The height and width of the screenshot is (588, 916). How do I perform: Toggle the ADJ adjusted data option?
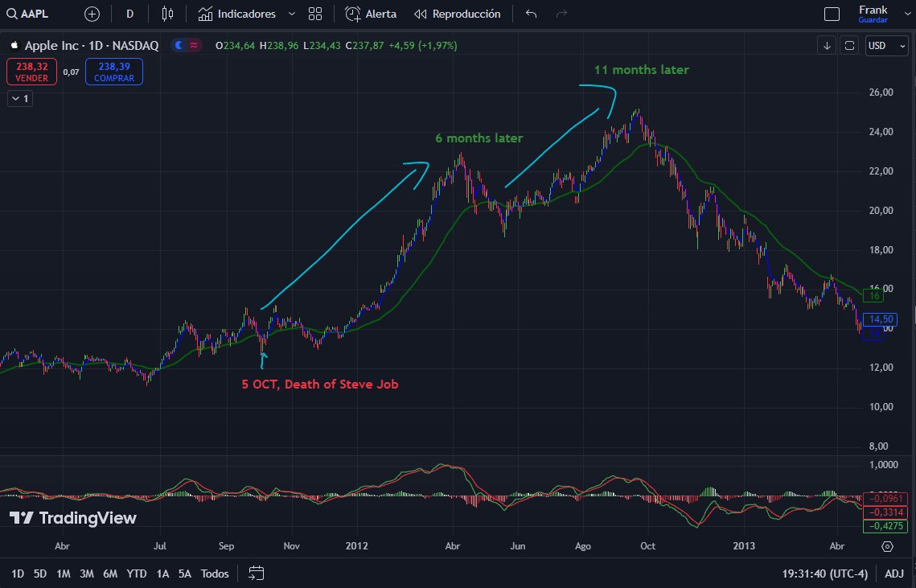coord(893,574)
